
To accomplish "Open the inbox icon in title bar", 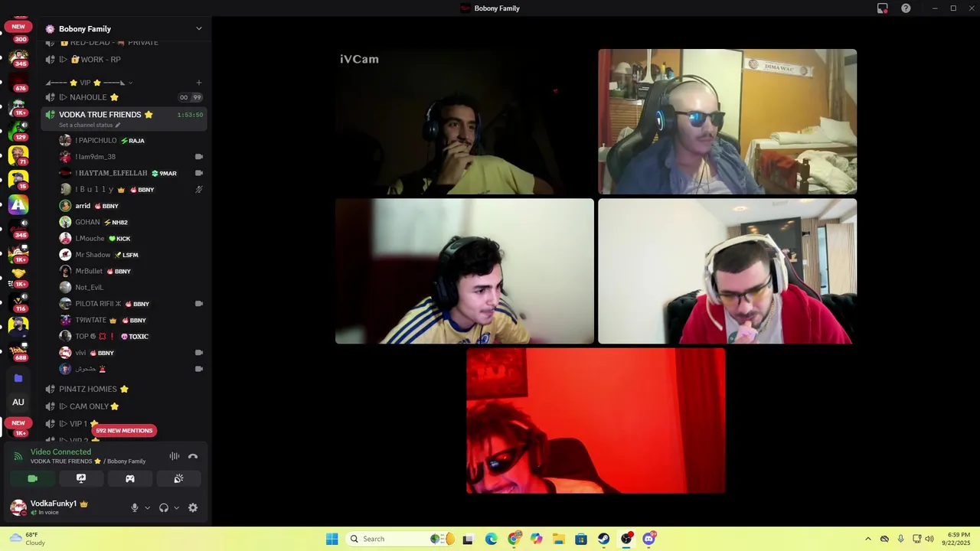I will click(x=883, y=8).
